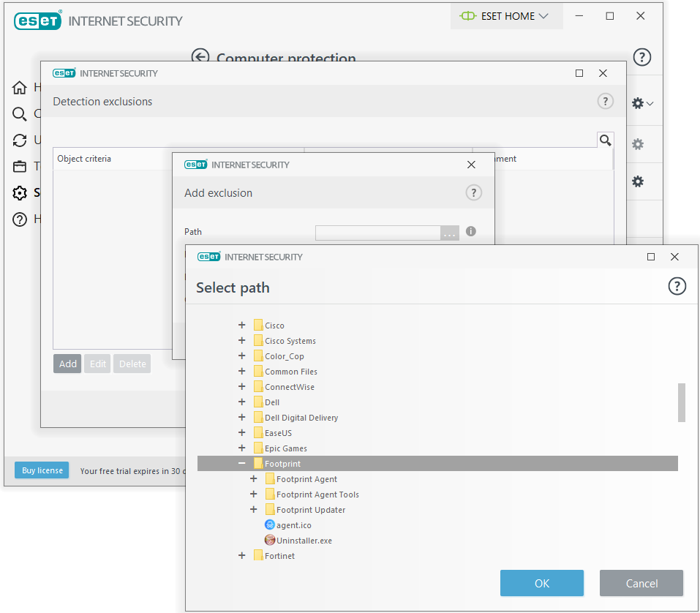700x613 pixels.
Task: Click the agent.ico file icon
Action: pos(270,524)
